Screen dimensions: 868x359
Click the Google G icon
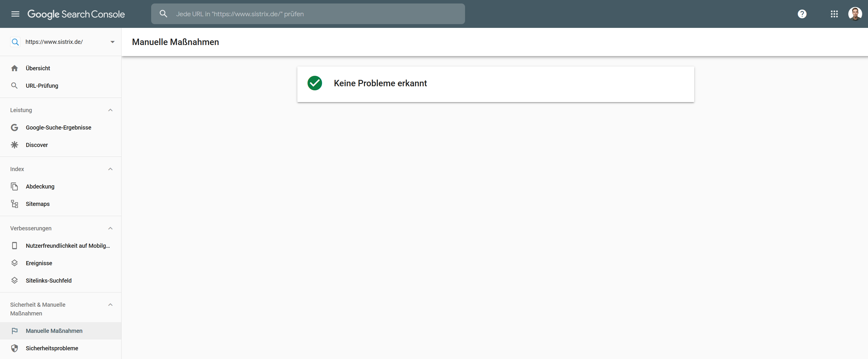pyautogui.click(x=15, y=128)
